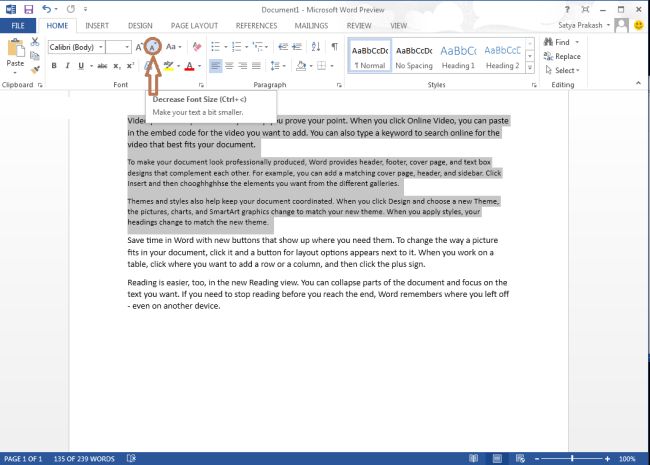Switch to the REVIEW tab

coord(359,26)
